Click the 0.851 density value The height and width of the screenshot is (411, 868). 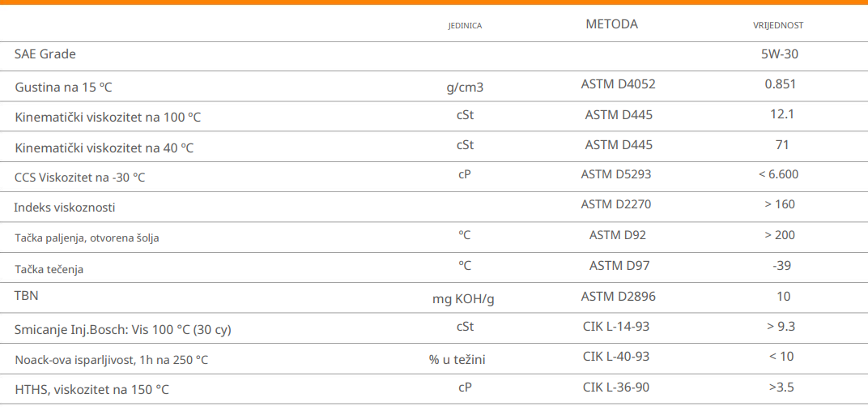pos(781,84)
